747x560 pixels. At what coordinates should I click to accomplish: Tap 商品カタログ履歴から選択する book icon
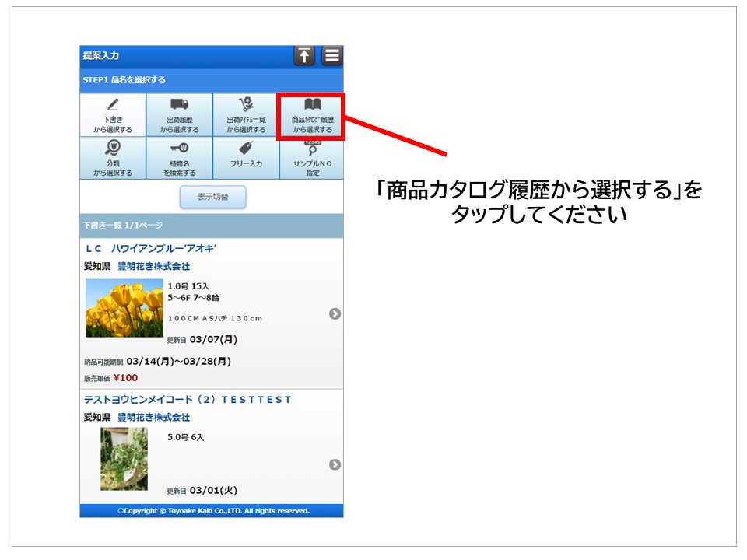pos(312,104)
